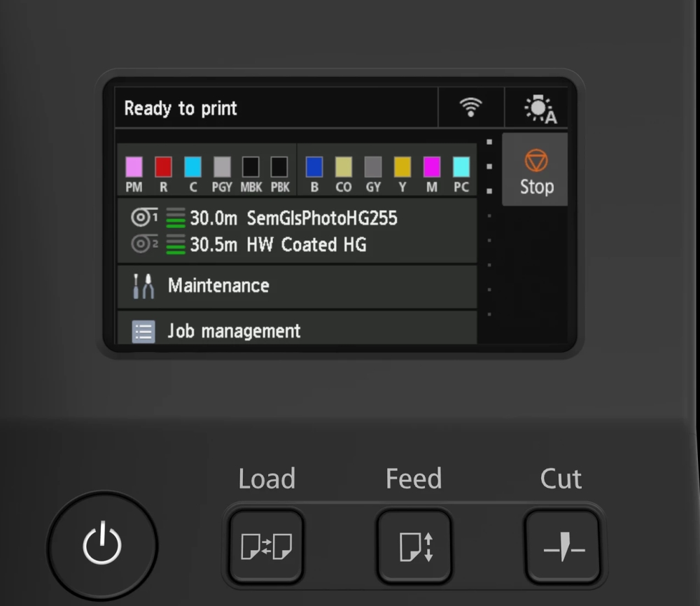
Task: Tap the Stop button on screen
Action: (x=535, y=170)
